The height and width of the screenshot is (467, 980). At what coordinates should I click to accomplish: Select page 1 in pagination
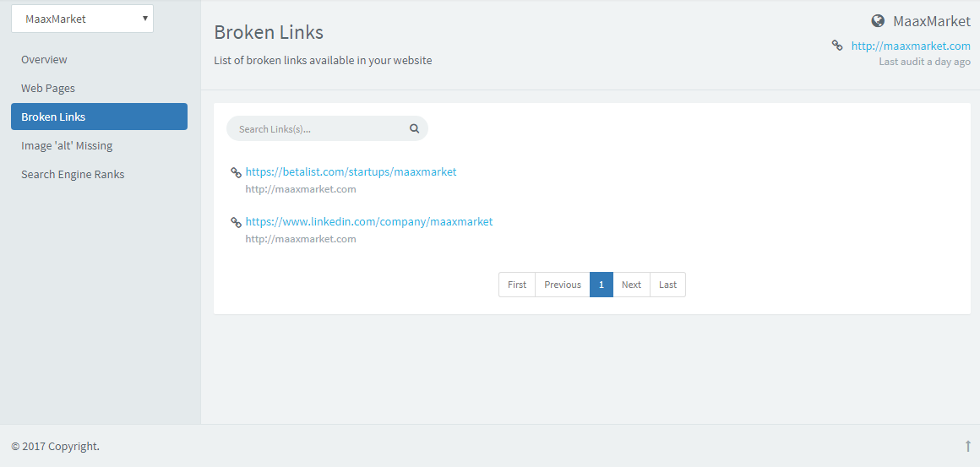(602, 285)
